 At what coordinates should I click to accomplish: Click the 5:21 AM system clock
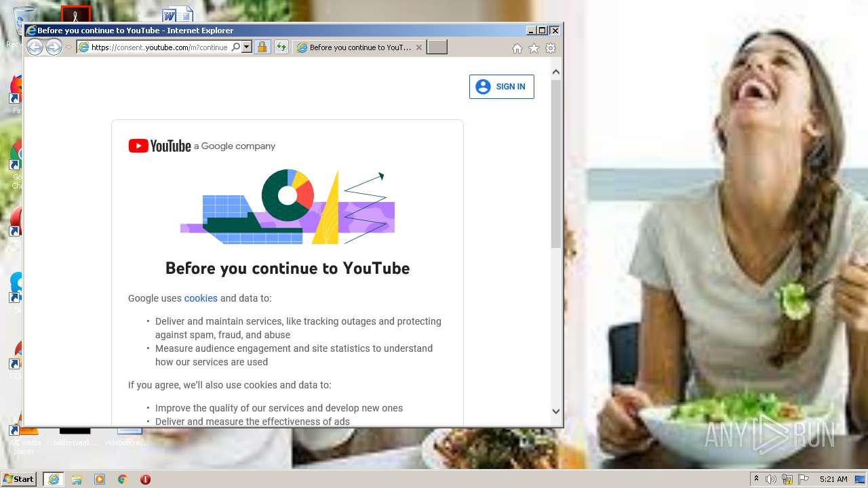click(x=833, y=479)
